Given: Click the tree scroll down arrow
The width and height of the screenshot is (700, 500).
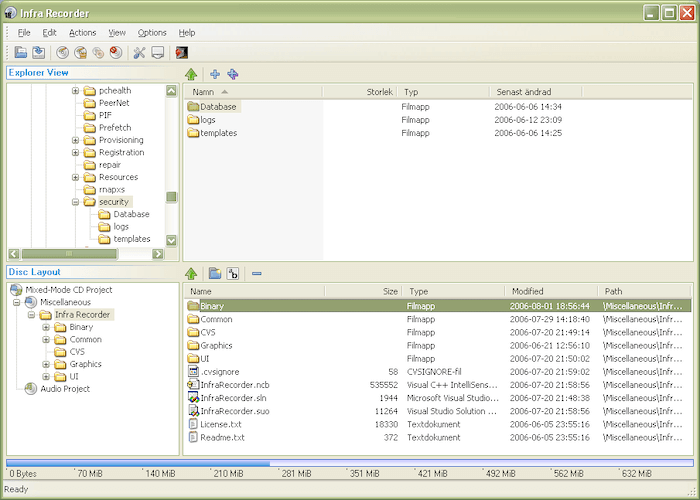Looking at the screenshot, I should point(171,240).
